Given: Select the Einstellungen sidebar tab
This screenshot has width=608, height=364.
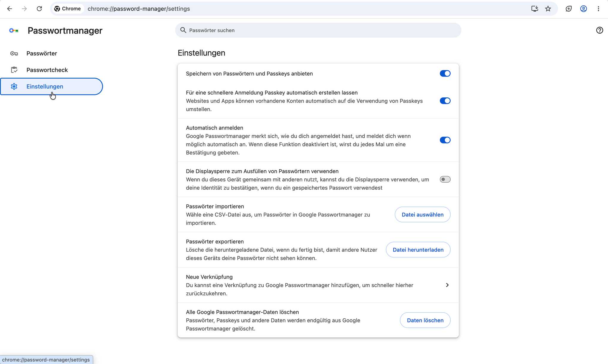Looking at the screenshot, I should 51,86.
